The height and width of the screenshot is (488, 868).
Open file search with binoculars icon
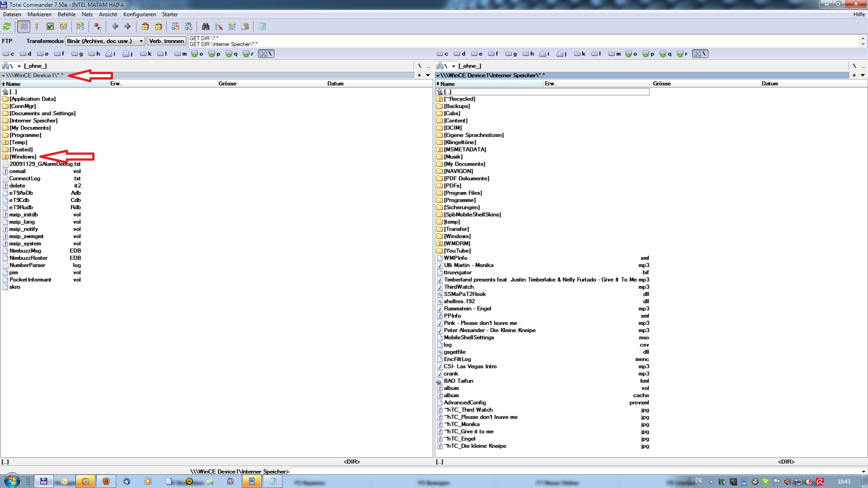tap(206, 26)
